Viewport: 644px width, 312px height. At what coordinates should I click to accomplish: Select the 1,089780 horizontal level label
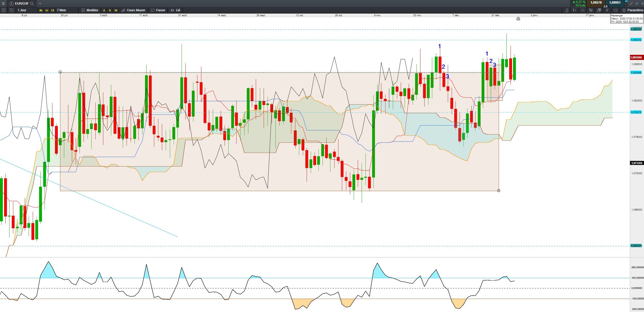click(636, 29)
